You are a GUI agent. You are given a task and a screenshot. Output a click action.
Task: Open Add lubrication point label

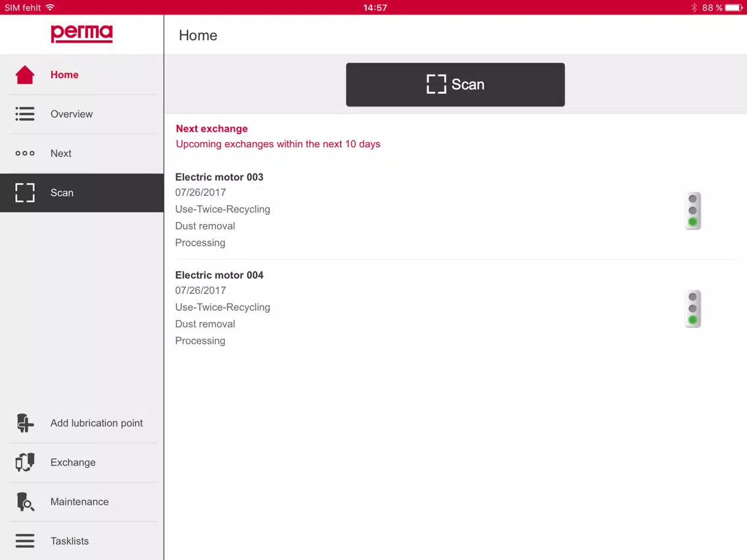(x=97, y=423)
